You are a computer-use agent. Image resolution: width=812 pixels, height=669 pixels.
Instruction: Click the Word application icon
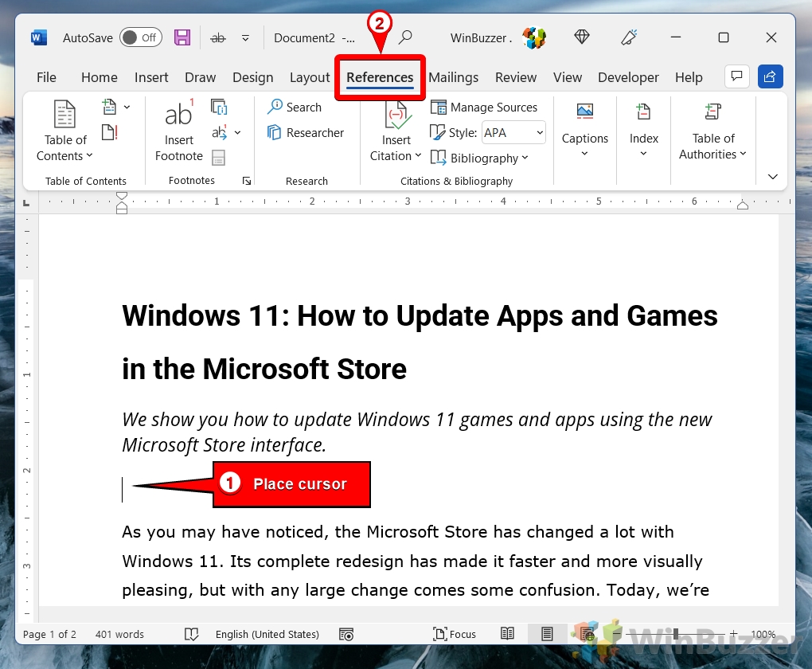coord(39,37)
